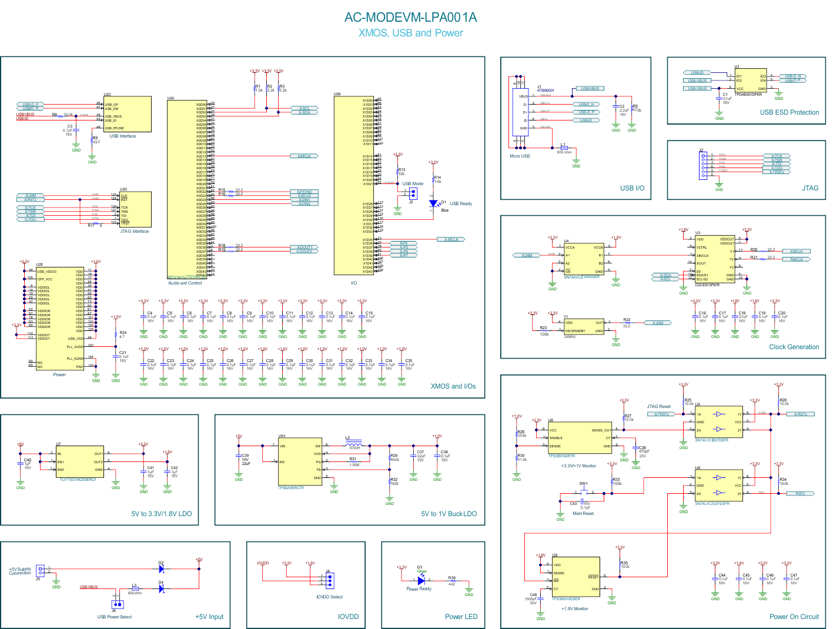This screenshot has width=840, height=629.
Task: Click the XMCLK output port beside R21
Action: (796, 259)
